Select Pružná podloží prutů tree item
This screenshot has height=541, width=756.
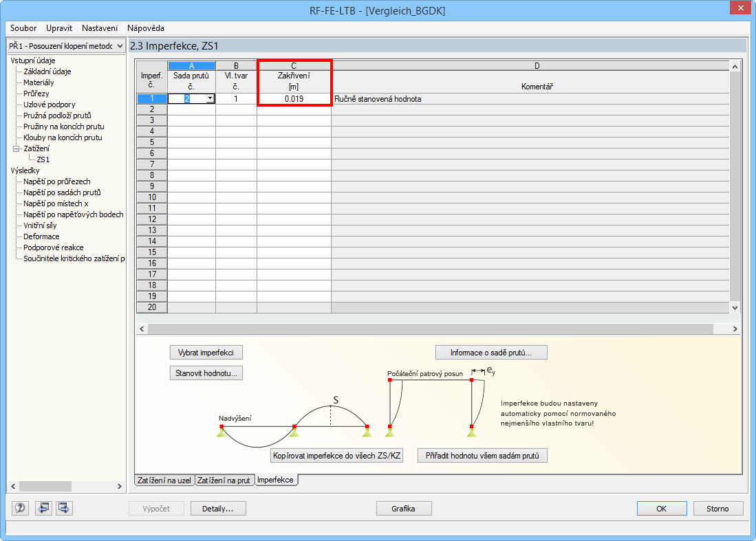[x=57, y=115]
